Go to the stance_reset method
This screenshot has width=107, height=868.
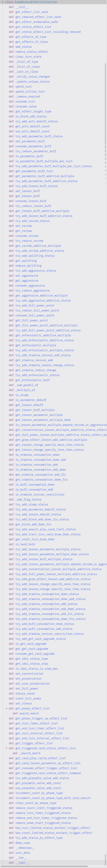[x=25, y=693]
